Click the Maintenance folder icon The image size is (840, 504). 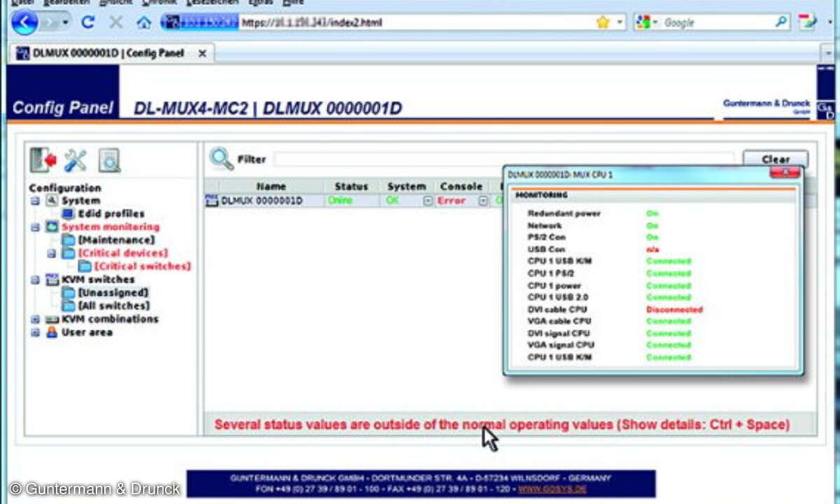[x=68, y=240]
